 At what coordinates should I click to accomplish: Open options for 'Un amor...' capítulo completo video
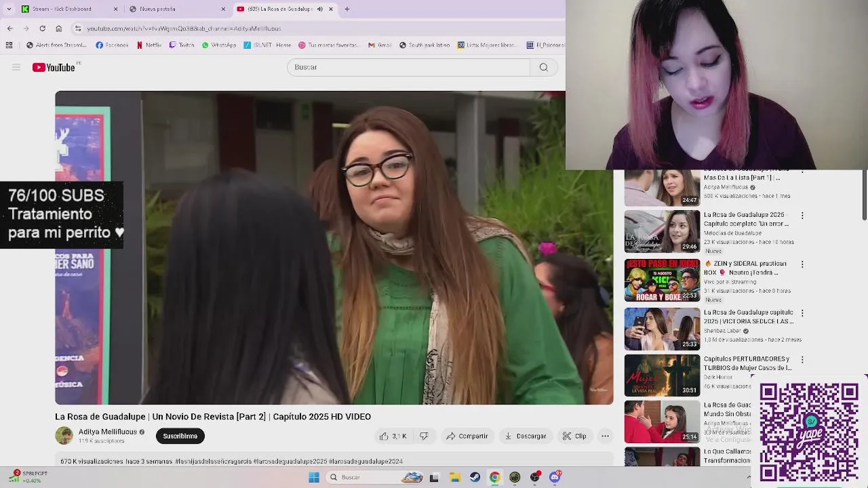click(802, 216)
